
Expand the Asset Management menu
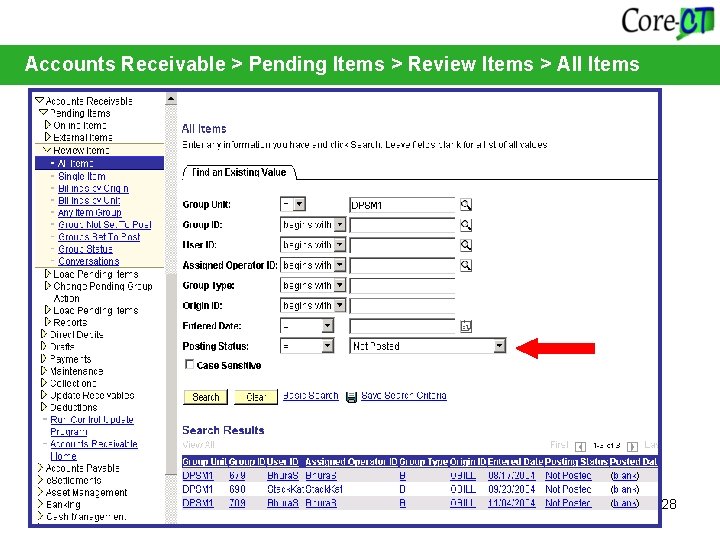click(40, 492)
